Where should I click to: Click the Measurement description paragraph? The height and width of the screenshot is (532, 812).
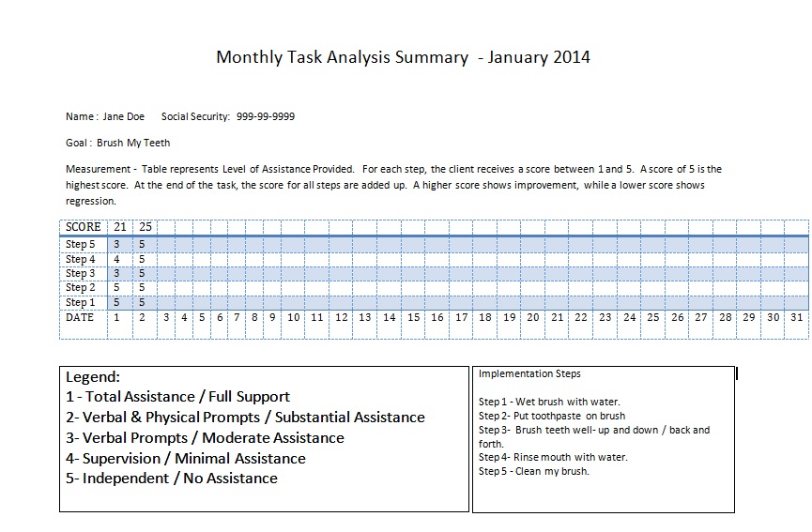[x=393, y=185]
